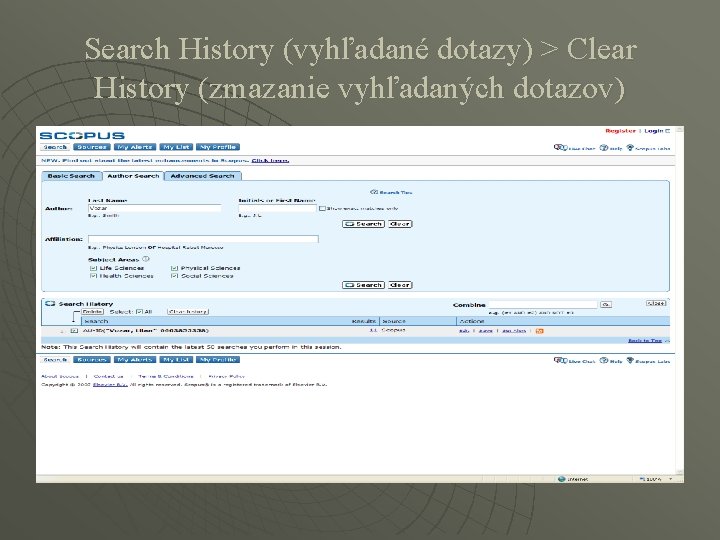Switch to Advanced Search tab
The width and height of the screenshot is (720, 540).
point(202,176)
